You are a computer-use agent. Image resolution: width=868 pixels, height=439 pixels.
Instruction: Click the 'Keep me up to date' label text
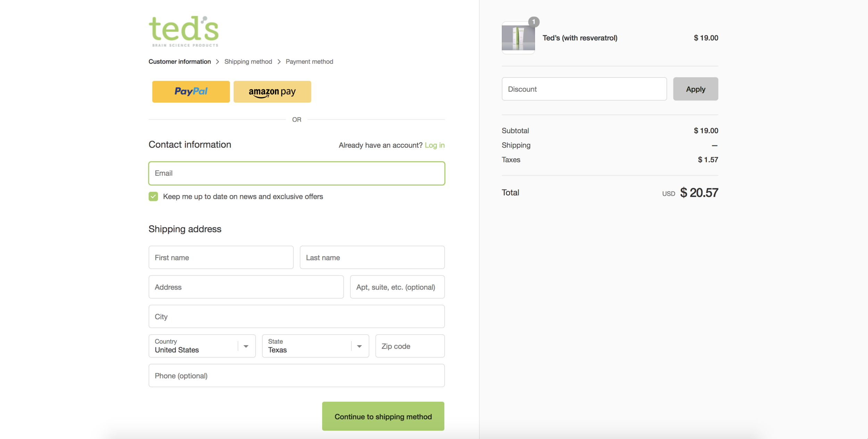click(243, 197)
